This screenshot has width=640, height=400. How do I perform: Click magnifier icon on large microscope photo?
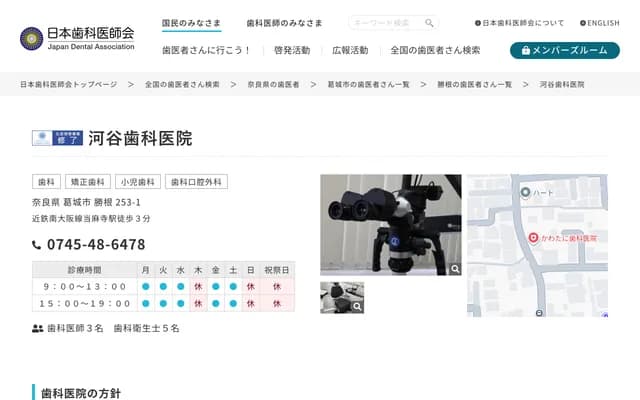point(455,268)
